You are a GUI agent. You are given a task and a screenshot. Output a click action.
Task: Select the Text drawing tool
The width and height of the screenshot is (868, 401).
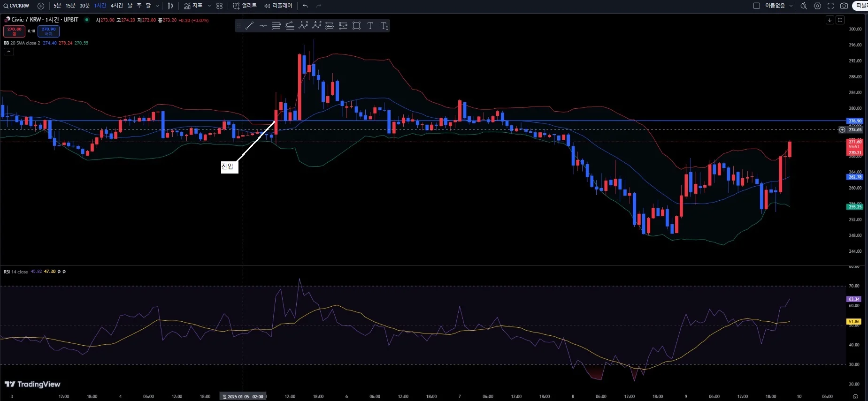[x=370, y=26]
